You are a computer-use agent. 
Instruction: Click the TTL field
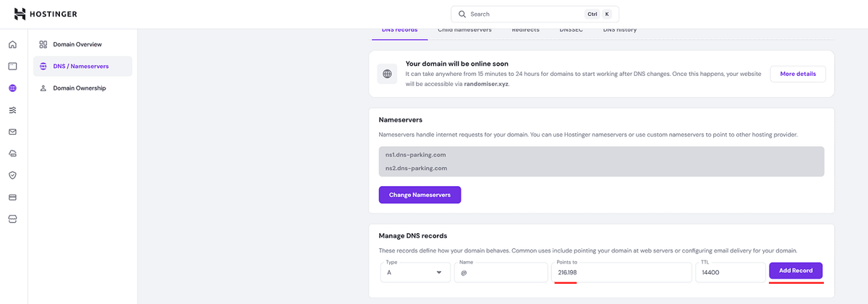[x=729, y=273]
